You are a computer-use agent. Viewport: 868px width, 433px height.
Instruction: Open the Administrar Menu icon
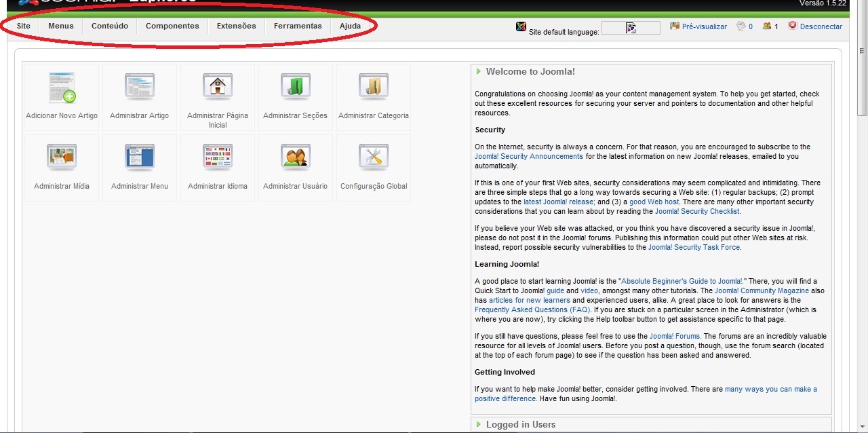[x=140, y=157]
